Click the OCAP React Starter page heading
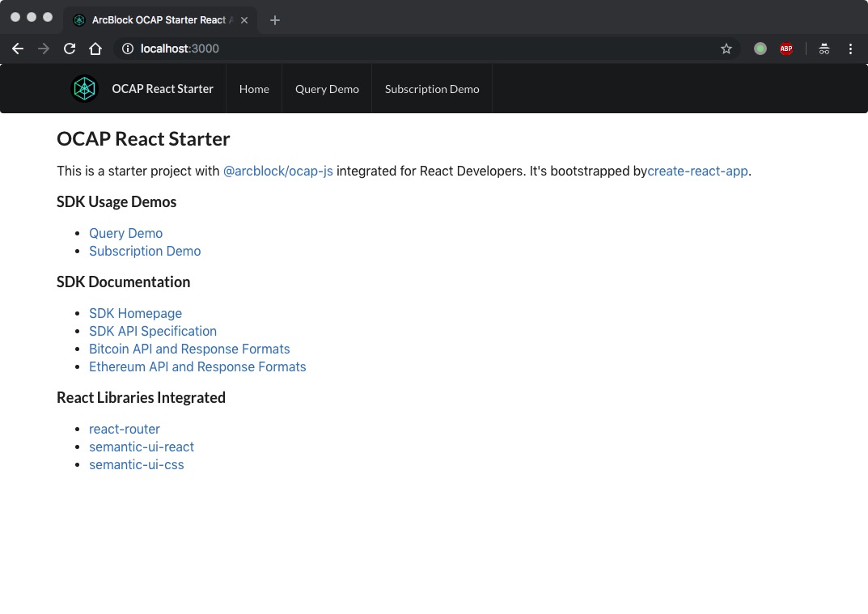Image resolution: width=868 pixels, height=614 pixels. tap(143, 139)
